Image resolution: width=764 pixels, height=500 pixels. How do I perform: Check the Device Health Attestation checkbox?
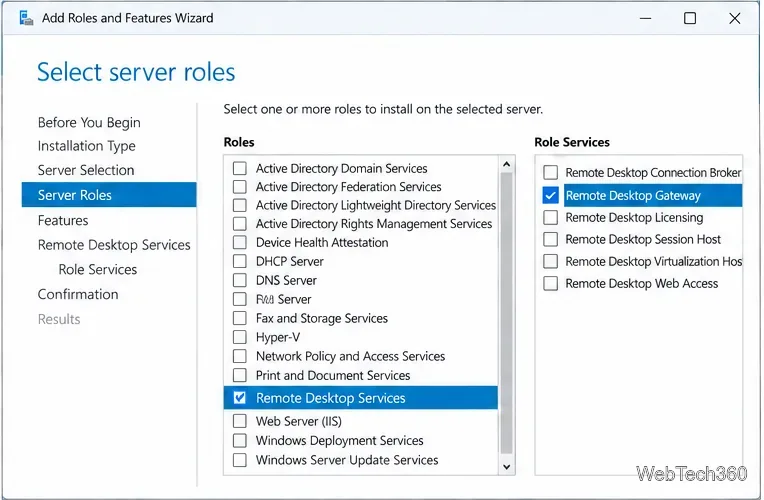(239, 242)
